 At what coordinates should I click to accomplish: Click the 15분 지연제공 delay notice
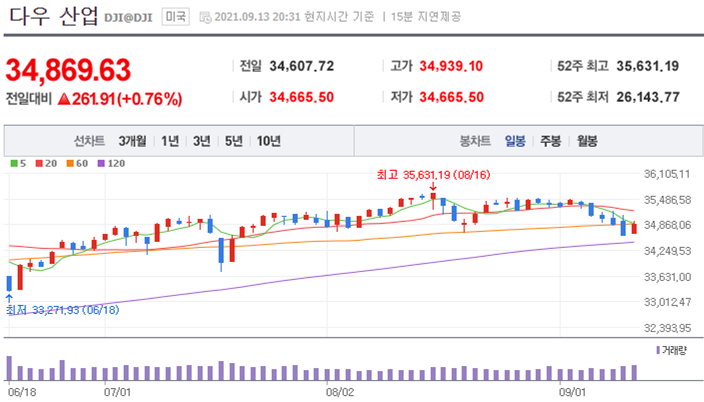tap(426, 17)
